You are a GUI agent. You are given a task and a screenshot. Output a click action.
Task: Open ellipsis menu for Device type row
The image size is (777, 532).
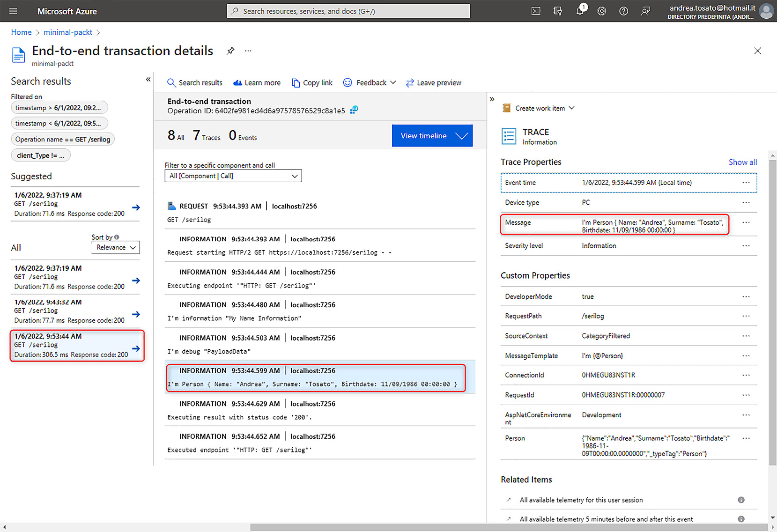pyautogui.click(x=746, y=202)
